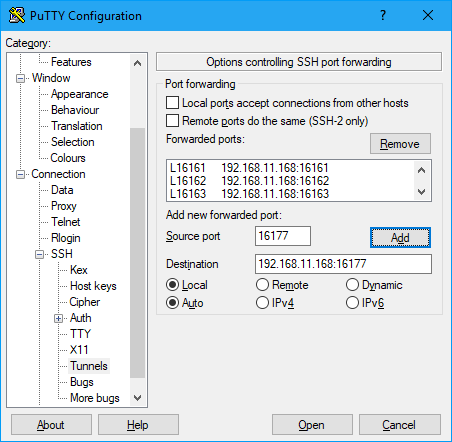
Task: Click the Source port input field
Action: (283, 236)
